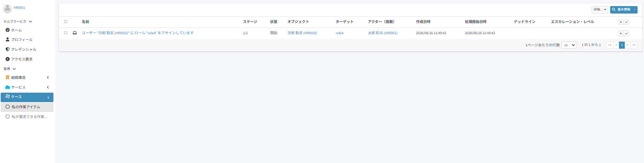Image resolution: width=644 pixels, height=163 pixels.
Task: Click the ターゲット column header
Action: coord(344,22)
